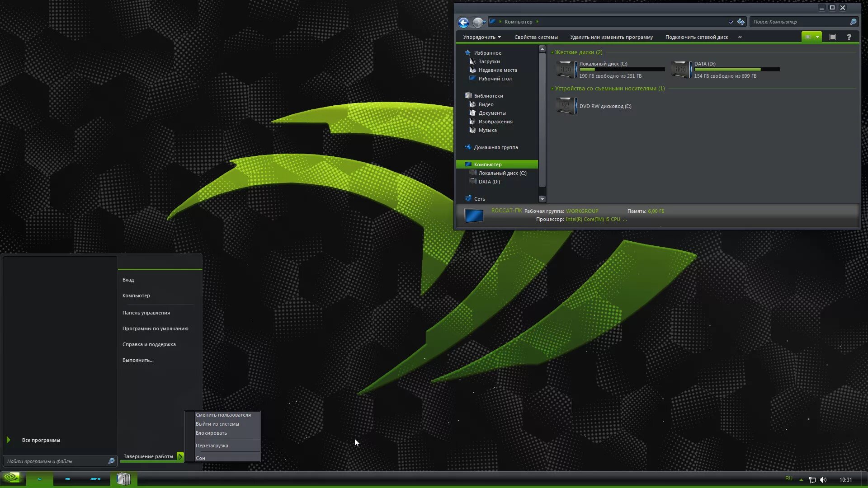Screen dimensions: 868x488
Task: Open the Документы library
Action: [x=492, y=113]
